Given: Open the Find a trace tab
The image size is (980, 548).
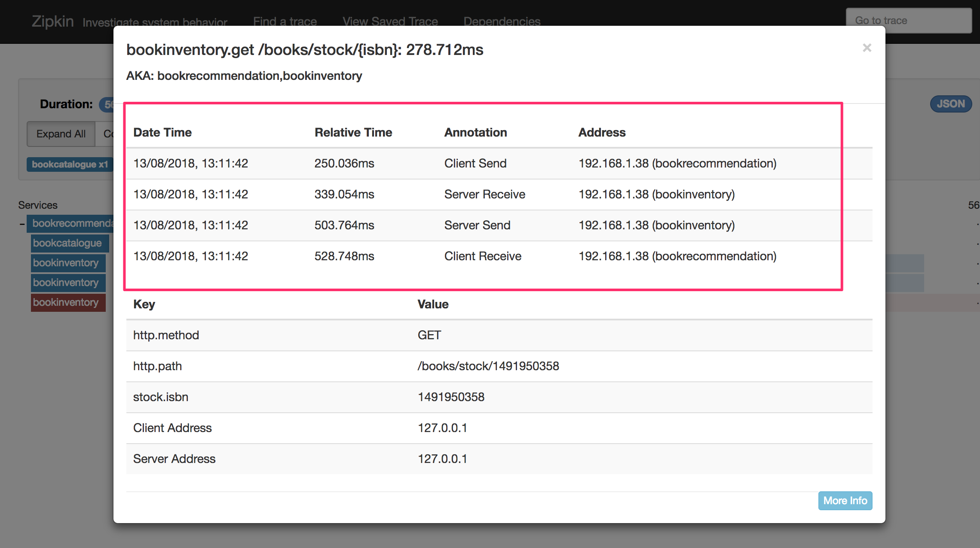Looking at the screenshot, I should click(x=285, y=21).
